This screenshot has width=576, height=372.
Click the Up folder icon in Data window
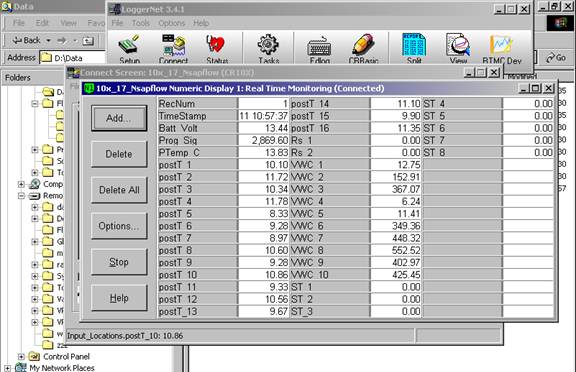[x=88, y=40]
